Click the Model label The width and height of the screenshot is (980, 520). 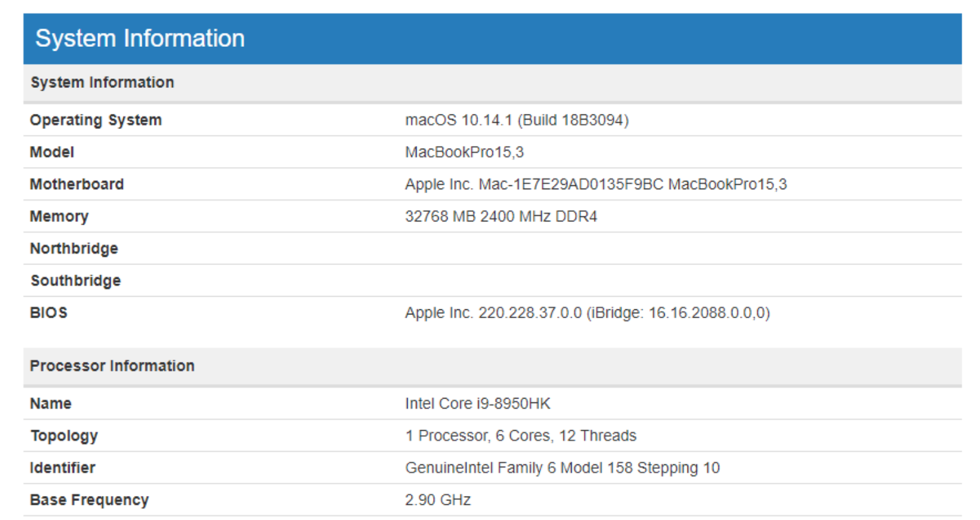(52, 152)
